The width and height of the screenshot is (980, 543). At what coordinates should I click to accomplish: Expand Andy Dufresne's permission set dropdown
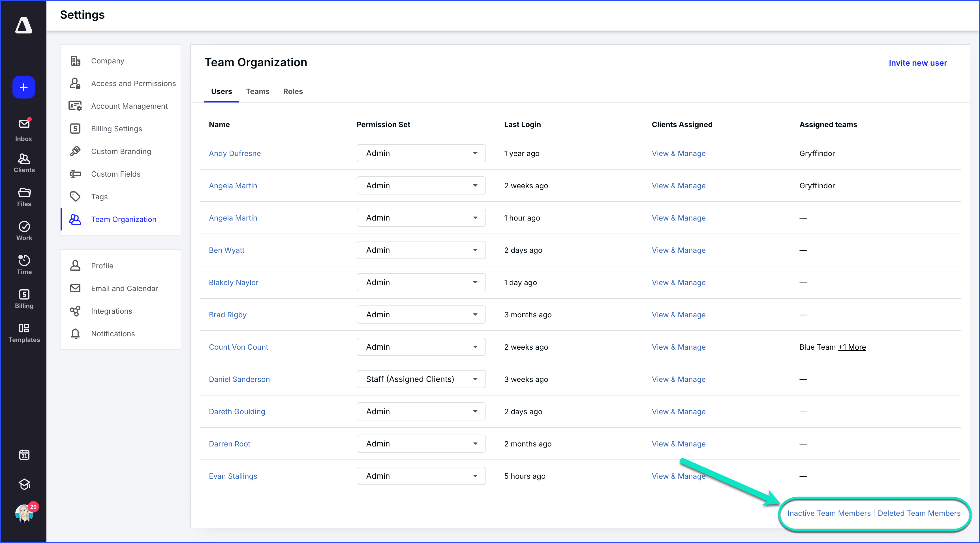click(x=421, y=153)
